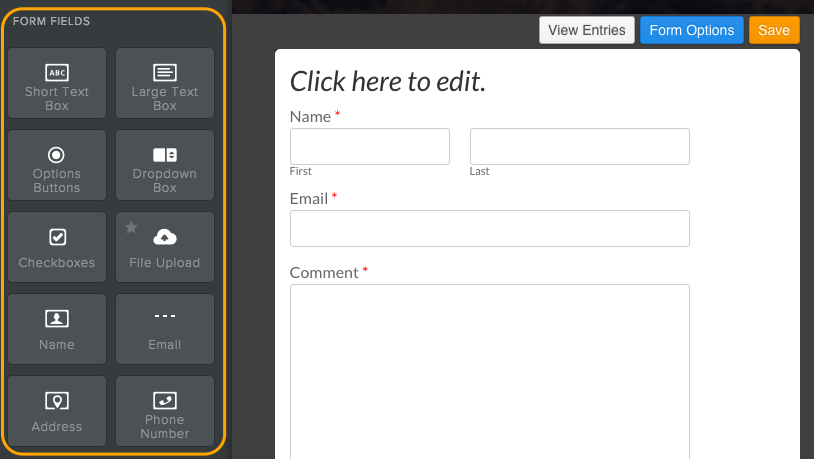
Task: Open Form Options
Action: tap(691, 30)
